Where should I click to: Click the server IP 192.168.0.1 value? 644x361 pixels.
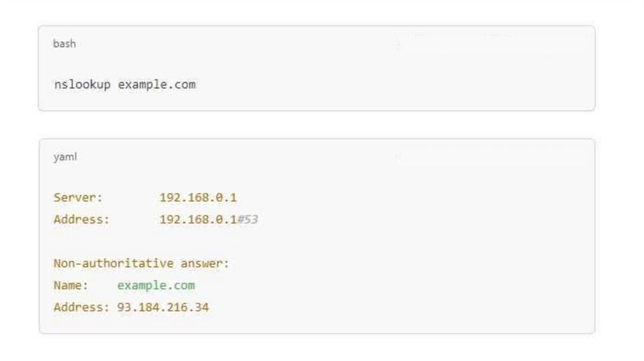point(198,197)
